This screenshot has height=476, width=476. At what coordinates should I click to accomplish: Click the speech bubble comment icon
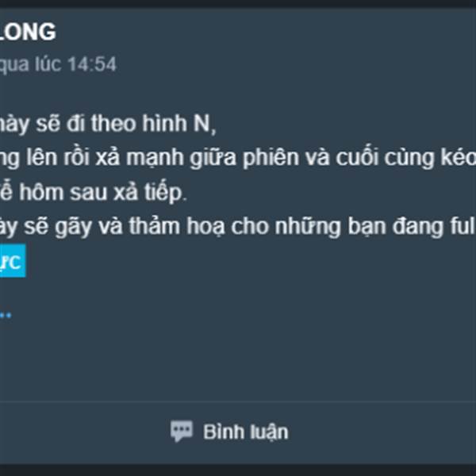181,431
